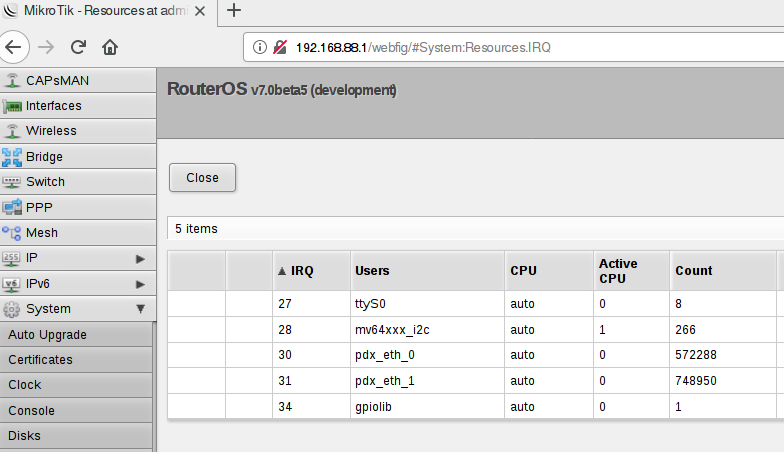Click the Bridge icon in sidebar

coord(12,157)
